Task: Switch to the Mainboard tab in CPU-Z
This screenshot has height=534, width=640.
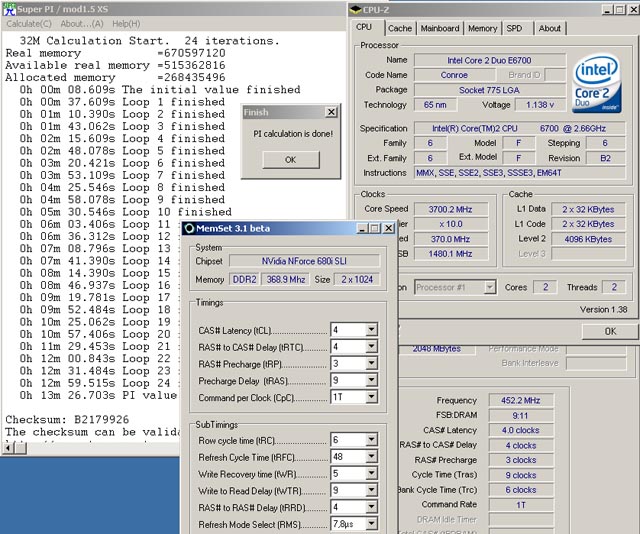Action: click(x=440, y=28)
